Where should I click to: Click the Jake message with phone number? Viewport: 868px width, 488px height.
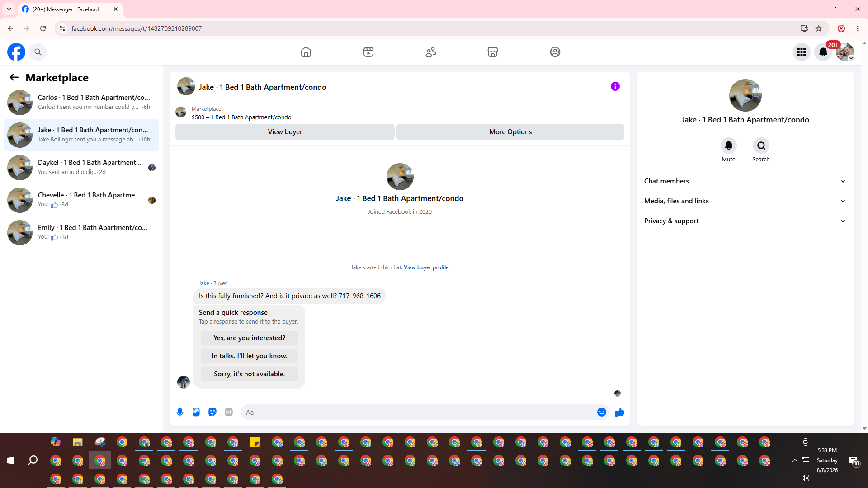tap(290, 296)
